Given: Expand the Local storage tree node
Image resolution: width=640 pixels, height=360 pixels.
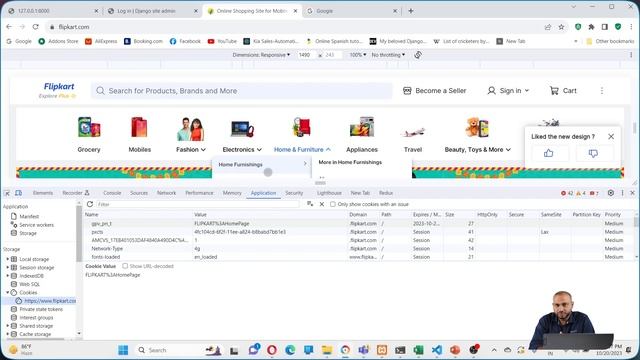Looking at the screenshot, I should [7, 259].
